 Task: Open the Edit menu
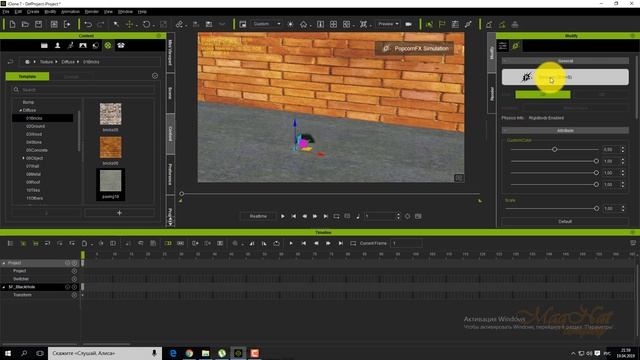[18, 12]
